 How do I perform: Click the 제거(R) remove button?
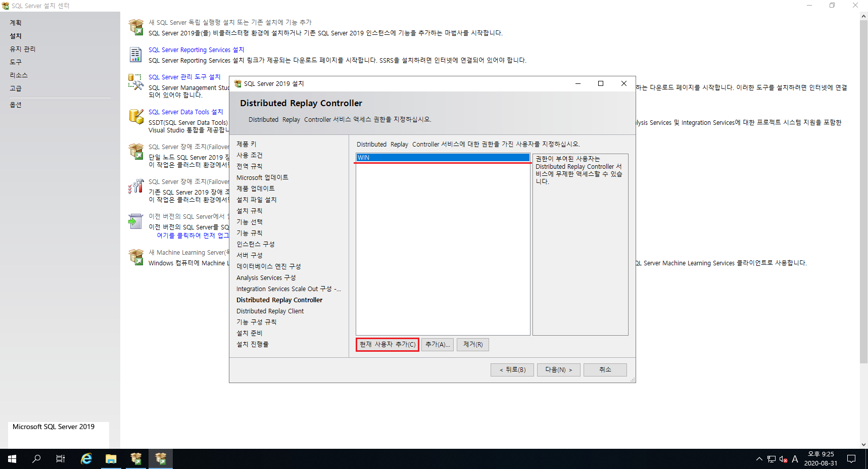[473, 345]
